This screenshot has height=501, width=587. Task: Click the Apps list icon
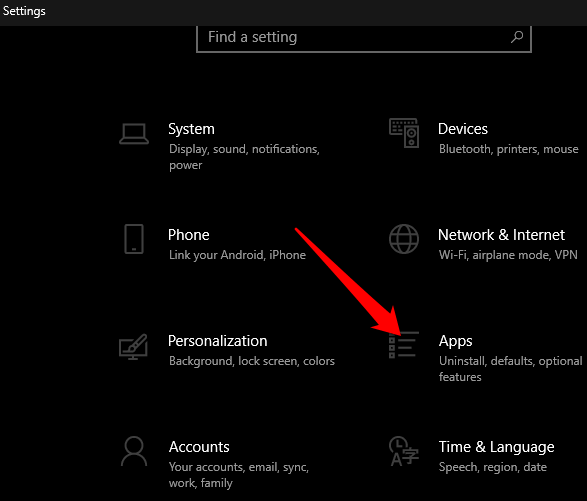404,344
